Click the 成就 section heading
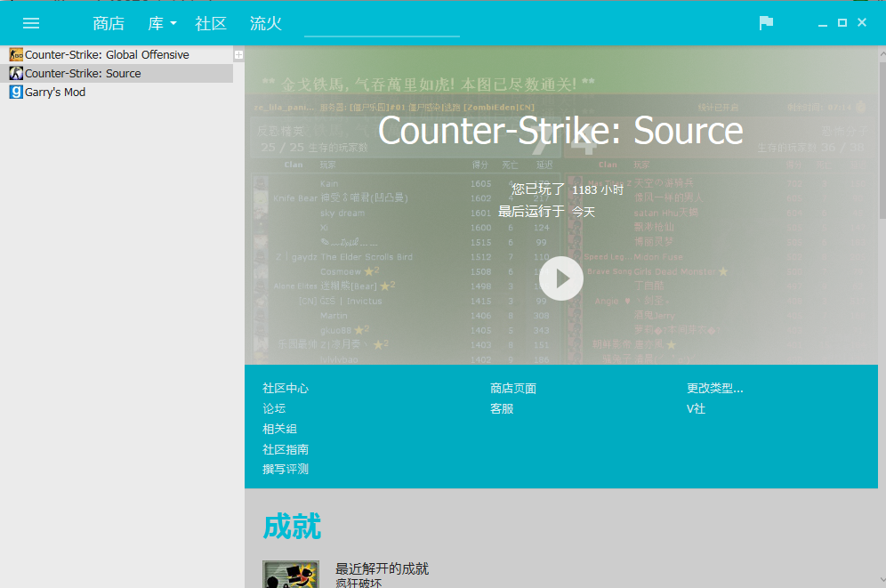This screenshot has width=886, height=588. pyautogui.click(x=292, y=527)
